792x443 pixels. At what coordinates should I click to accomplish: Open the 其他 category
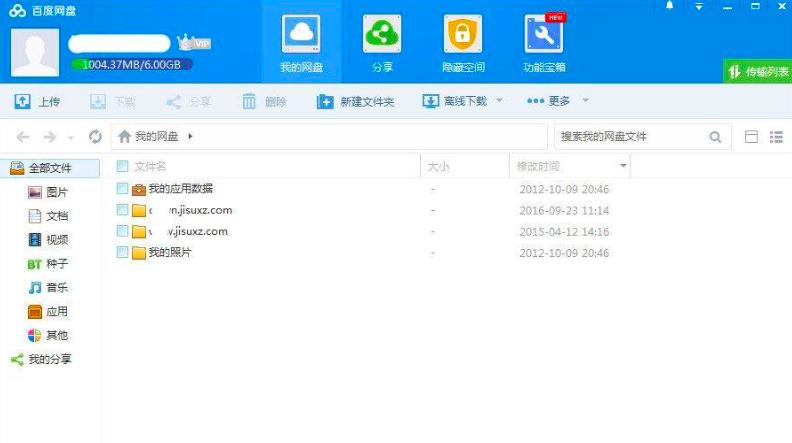(x=48, y=335)
